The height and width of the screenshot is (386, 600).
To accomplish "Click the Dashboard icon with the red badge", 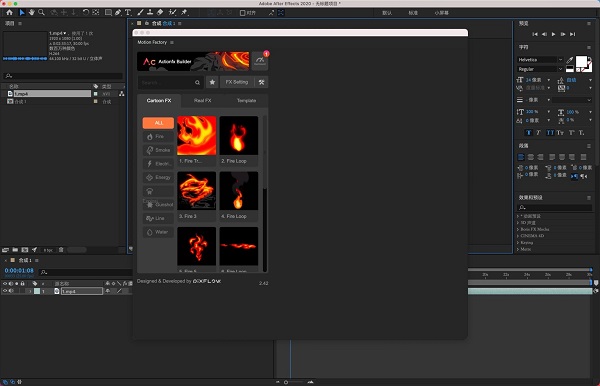I will tap(260, 61).
